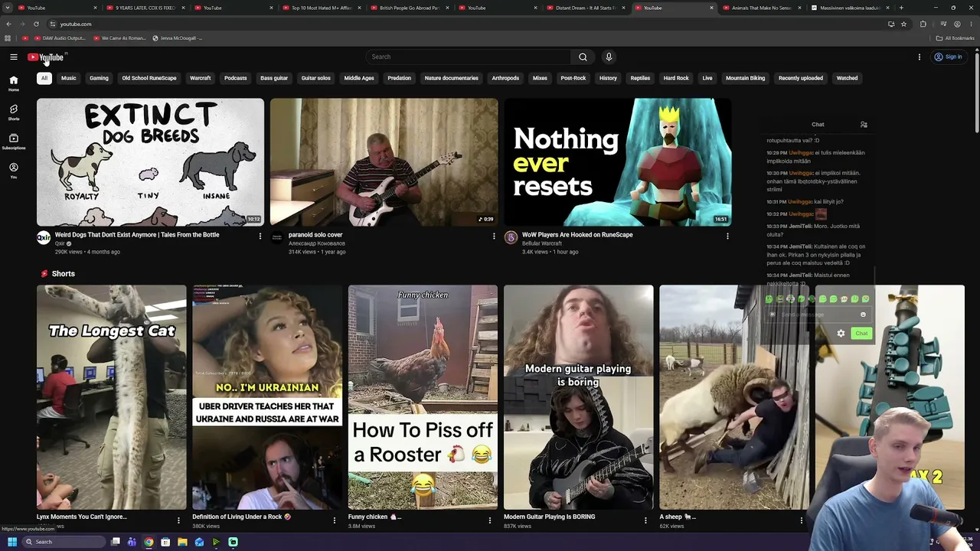Filter by the Music chip
The height and width of the screenshot is (551, 980).
[x=69, y=78]
